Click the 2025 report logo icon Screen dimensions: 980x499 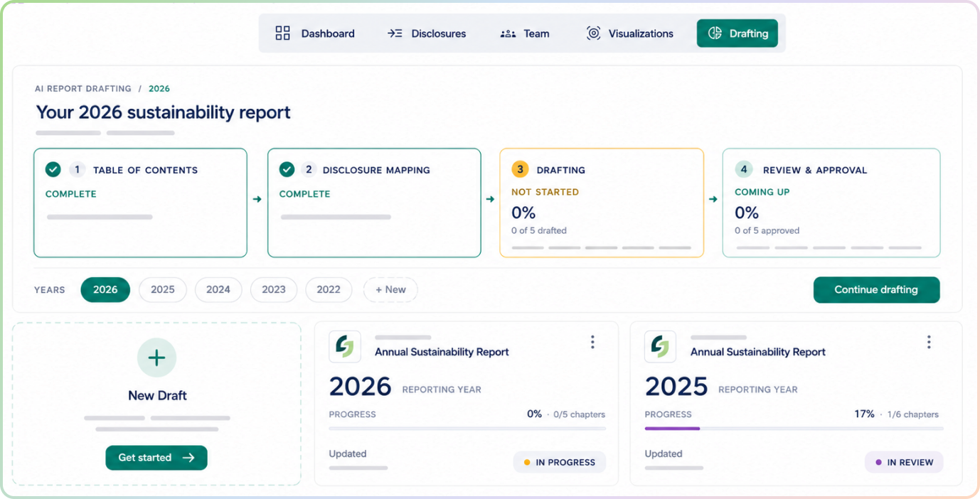pos(660,347)
